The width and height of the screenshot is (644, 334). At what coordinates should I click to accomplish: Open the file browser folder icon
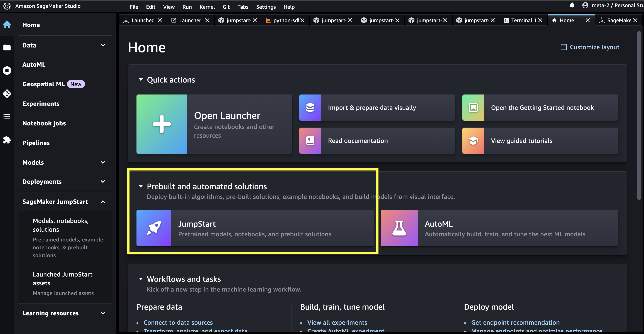point(7,47)
